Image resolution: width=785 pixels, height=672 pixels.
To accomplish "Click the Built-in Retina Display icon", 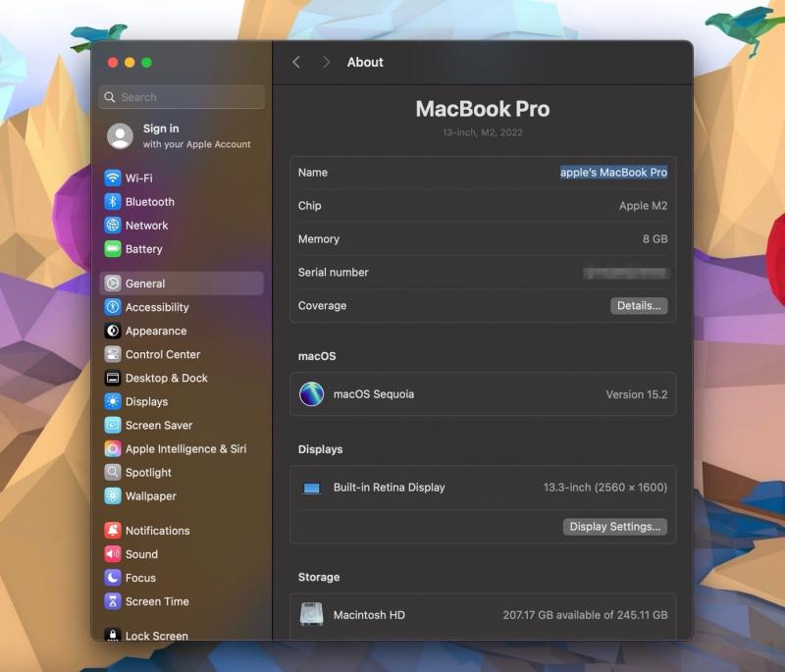I will 311,488.
